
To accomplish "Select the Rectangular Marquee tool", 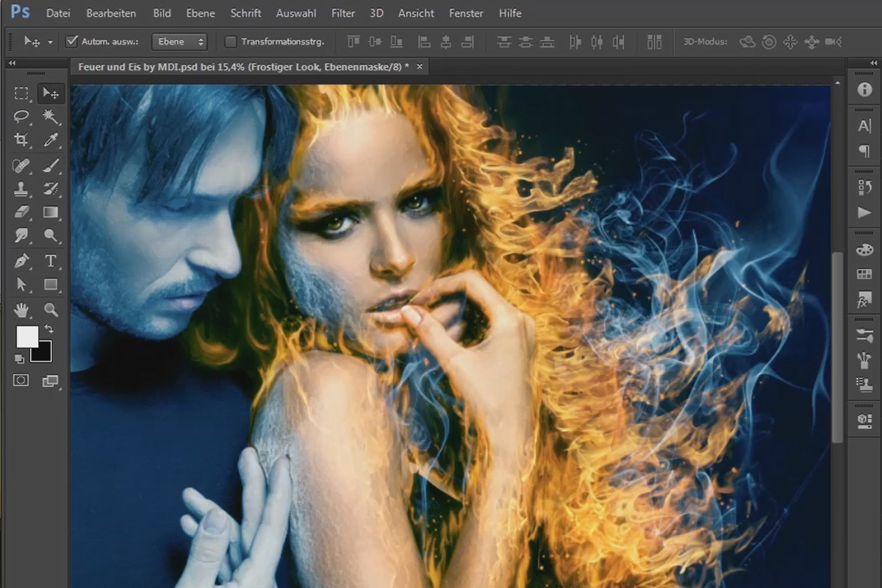I will point(21,93).
